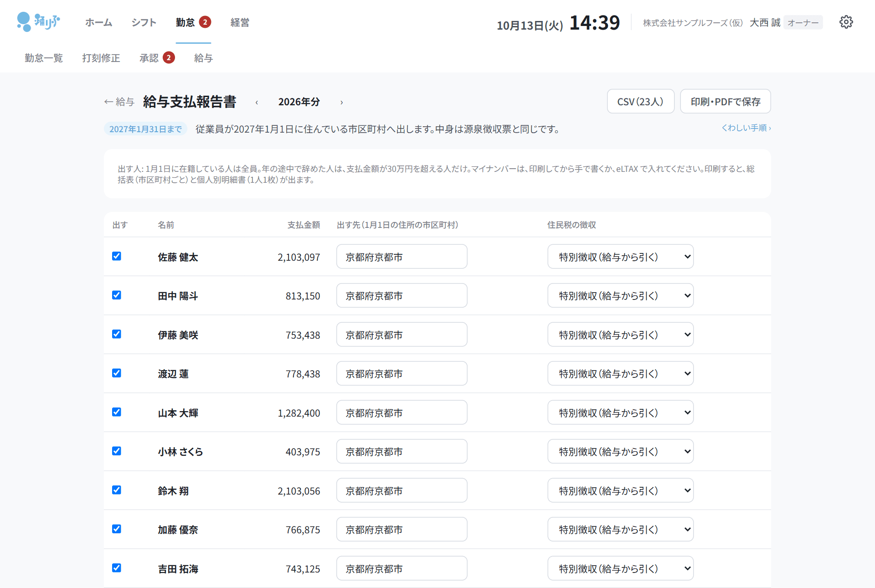Screen dimensions: 875x588
Task: Edit municipality field for 小林 さくら
Action: [402, 451]
